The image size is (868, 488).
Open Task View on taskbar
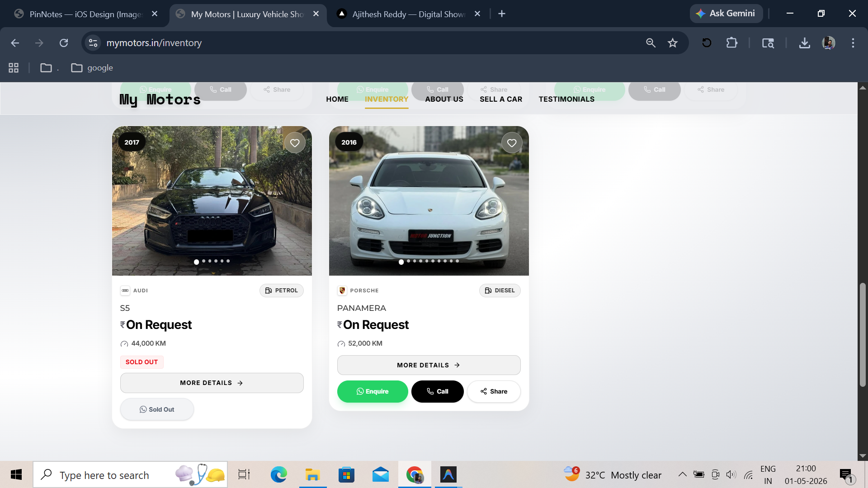(x=244, y=474)
